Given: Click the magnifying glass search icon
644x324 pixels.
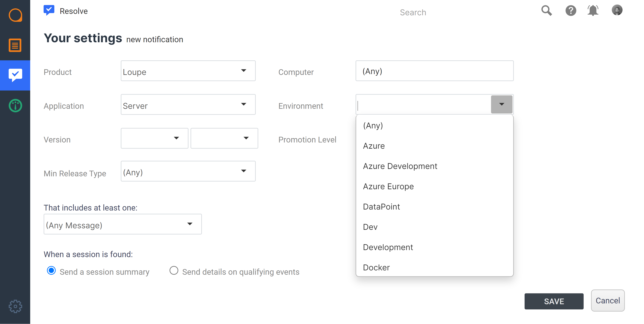Looking at the screenshot, I should pos(547,11).
